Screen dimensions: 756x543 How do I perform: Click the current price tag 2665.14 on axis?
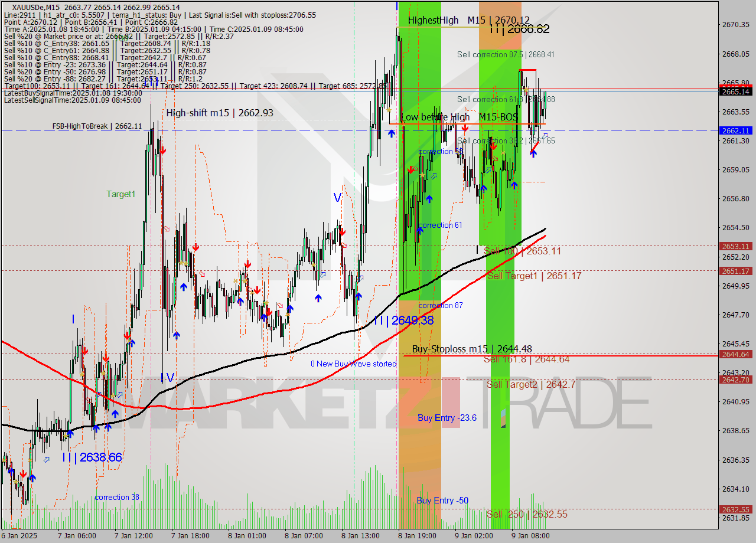point(735,91)
